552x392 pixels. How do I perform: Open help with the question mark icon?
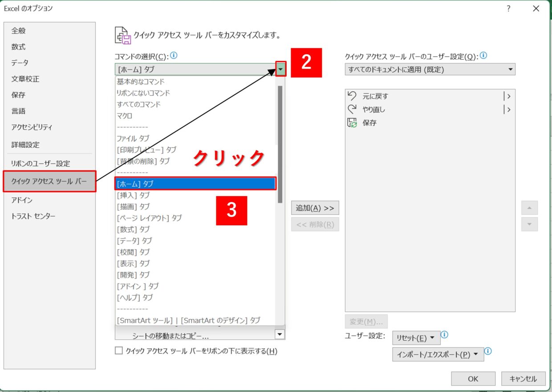pyautogui.click(x=508, y=9)
